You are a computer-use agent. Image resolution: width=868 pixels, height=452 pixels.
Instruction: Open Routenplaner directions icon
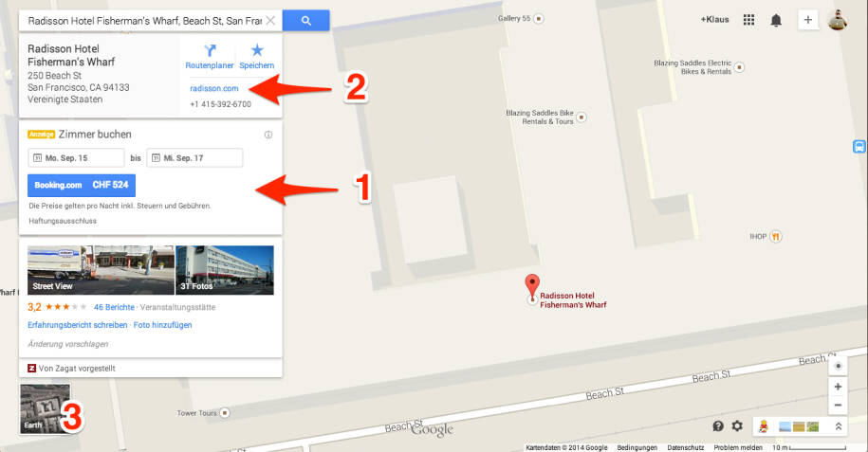(210, 57)
